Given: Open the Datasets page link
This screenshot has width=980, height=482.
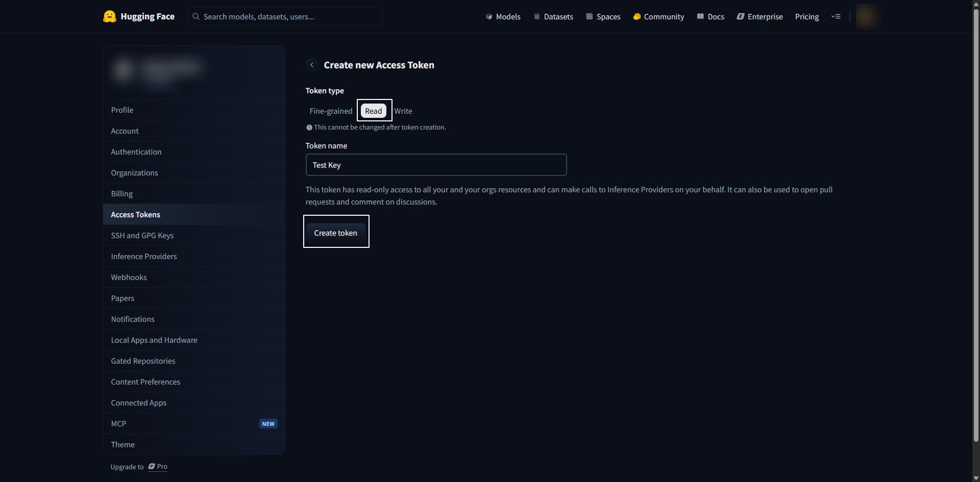Looking at the screenshot, I should [553, 16].
